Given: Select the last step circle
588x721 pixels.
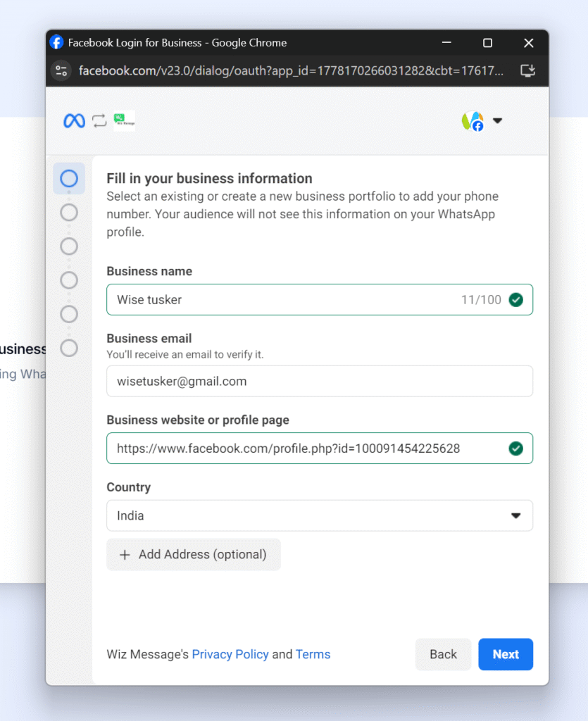Looking at the screenshot, I should (x=69, y=348).
